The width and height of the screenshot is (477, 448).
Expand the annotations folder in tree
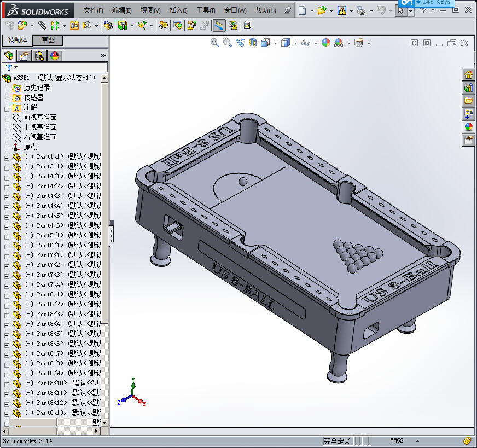(x=7, y=108)
